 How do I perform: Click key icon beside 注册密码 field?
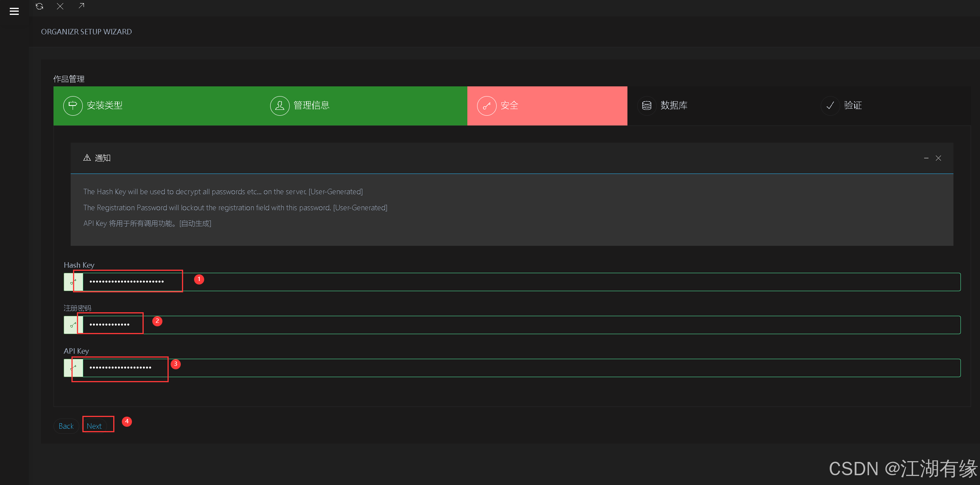pyautogui.click(x=73, y=325)
